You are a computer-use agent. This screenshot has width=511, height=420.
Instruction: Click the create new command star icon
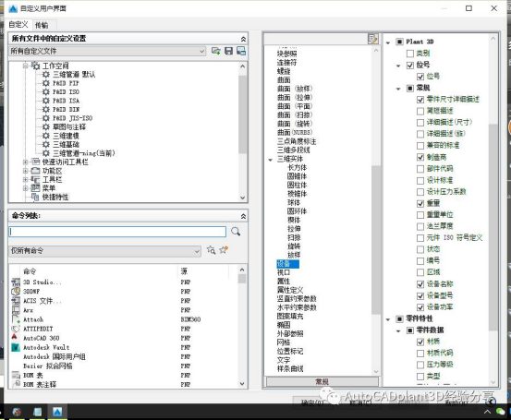(x=224, y=250)
